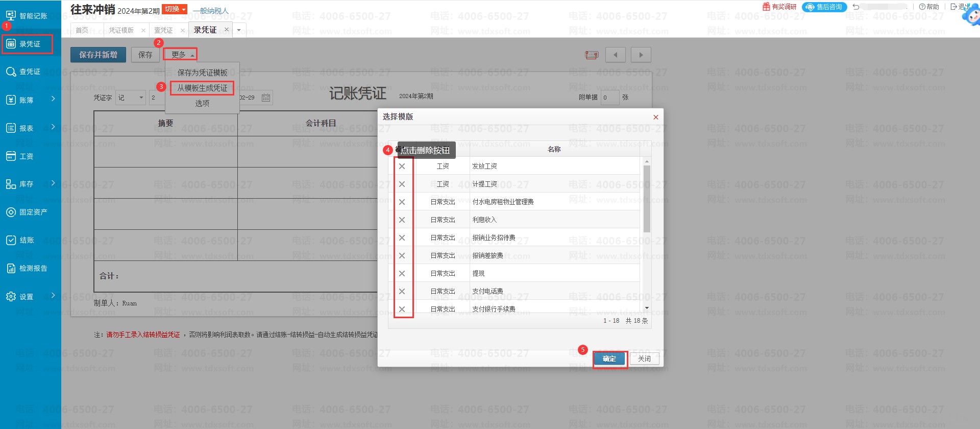Open the 凭证字 记 dropdown
The width and height of the screenshot is (980, 429).
tap(131, 98)
